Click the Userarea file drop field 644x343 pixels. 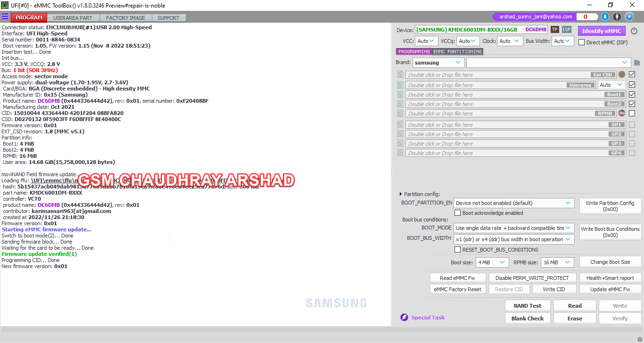pos(500,85)
